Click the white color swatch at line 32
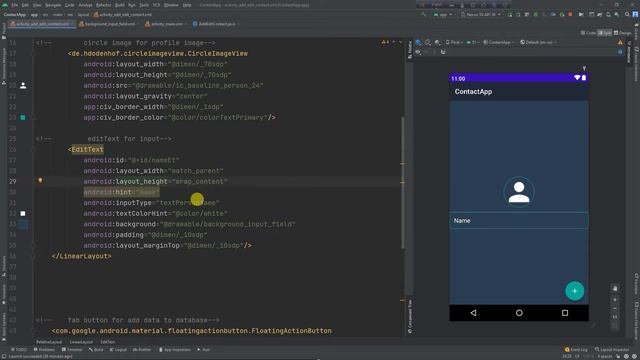Viewport: 640px width, 360px height. 23,213
